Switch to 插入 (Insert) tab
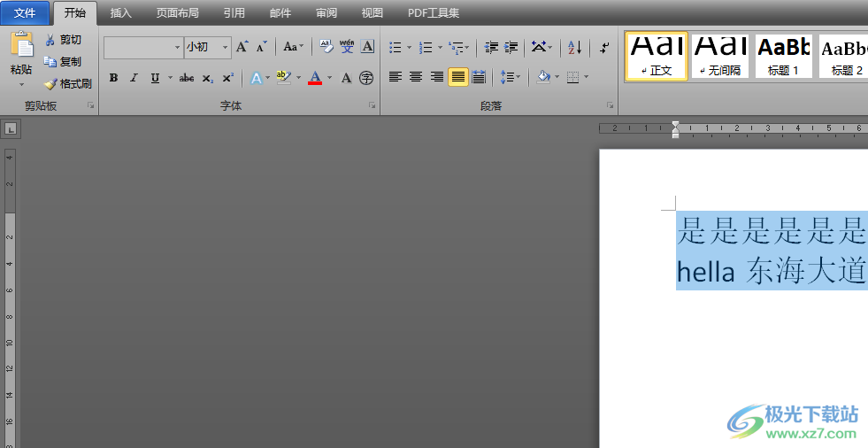868x448 pixels. 120,12
